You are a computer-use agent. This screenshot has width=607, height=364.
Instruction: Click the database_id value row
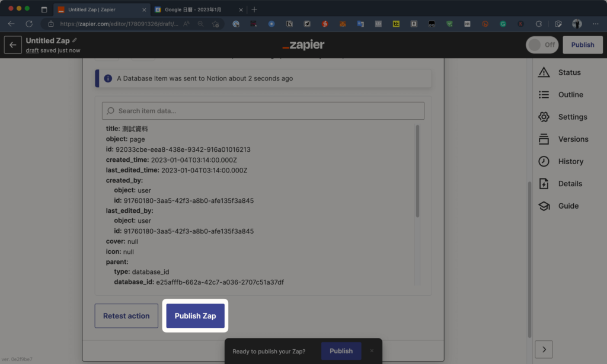[199, 282]
